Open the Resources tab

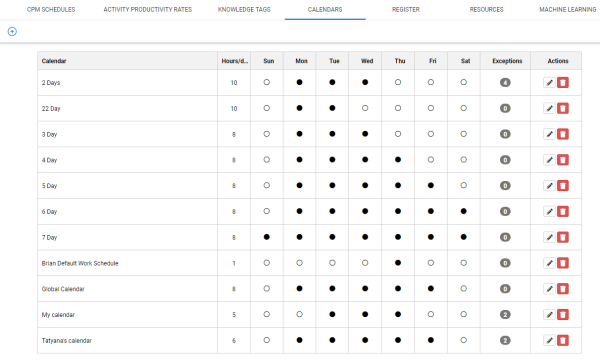click(486, 10)
